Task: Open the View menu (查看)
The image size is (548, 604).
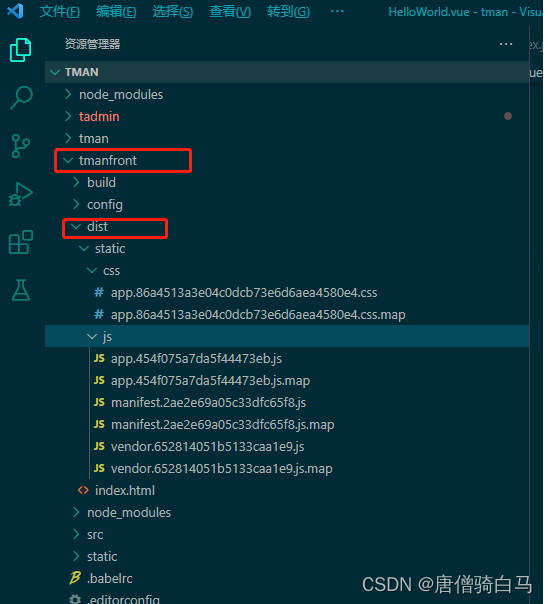Action: [x=230, y=12]
